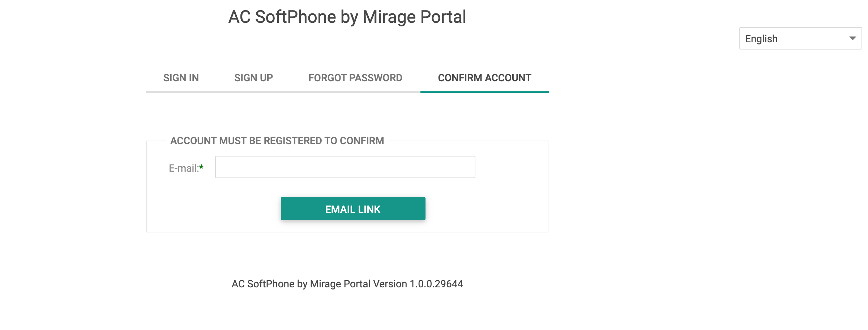Open the English language dropdown
The height and width of the screenshot is (330, 868).
tap(800, 38)
